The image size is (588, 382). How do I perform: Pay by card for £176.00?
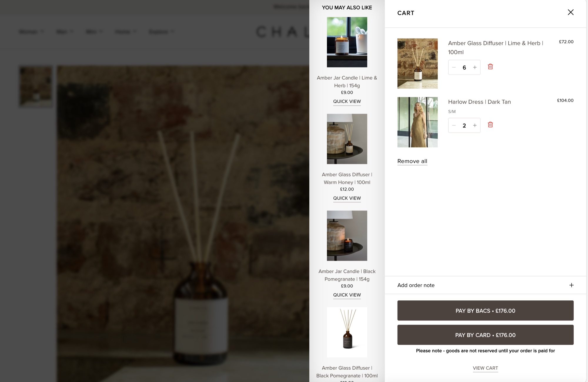[x=485, y=335]
